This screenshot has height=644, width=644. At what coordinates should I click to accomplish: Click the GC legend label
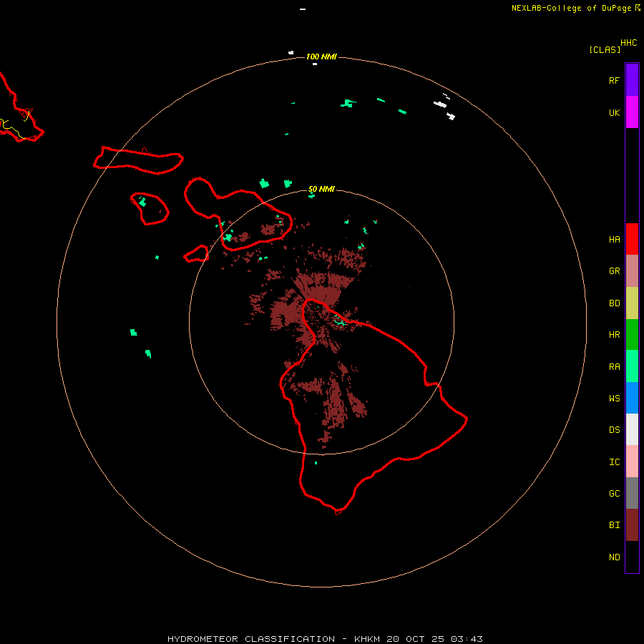click(x=615, y=494)
